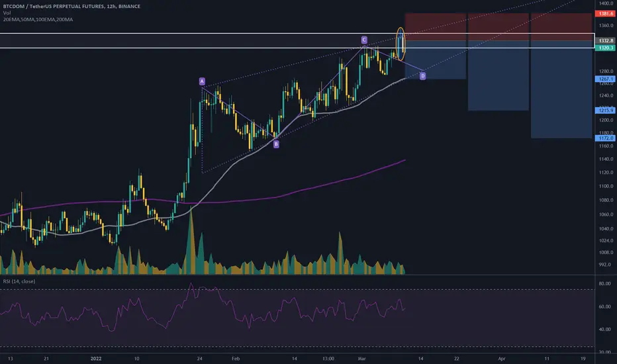Click the 1100.0 price axis label
This screenshot has width=617, height=364.
(x=606, y=187)
